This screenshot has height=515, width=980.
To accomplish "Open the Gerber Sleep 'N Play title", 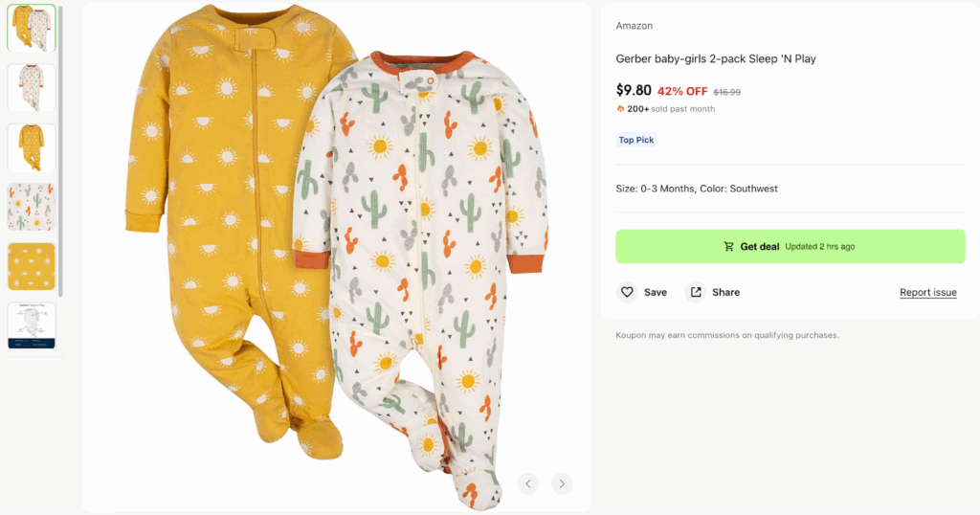I will 716,59.
